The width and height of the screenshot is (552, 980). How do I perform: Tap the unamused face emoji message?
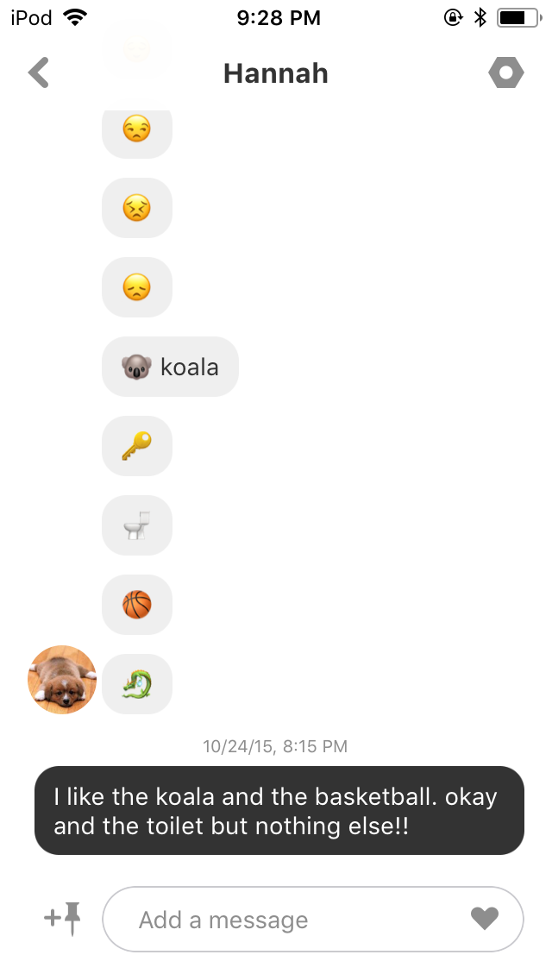137,130
